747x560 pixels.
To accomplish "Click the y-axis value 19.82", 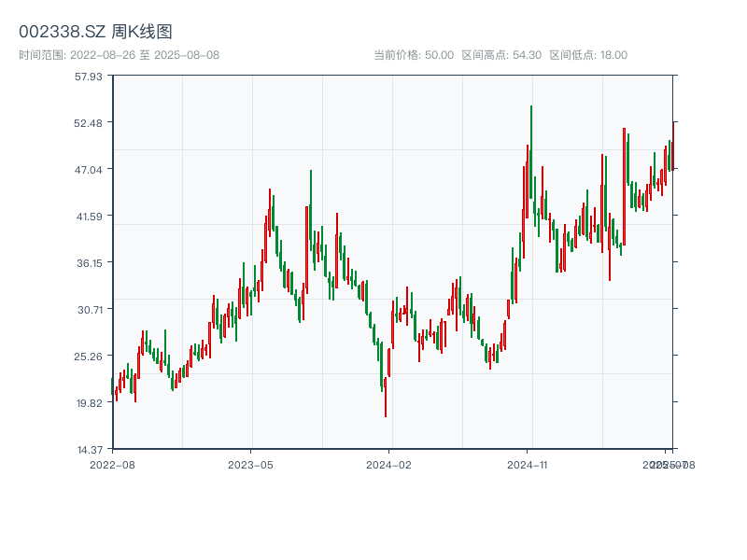I will pyautogui.click(x=89, y=403).
